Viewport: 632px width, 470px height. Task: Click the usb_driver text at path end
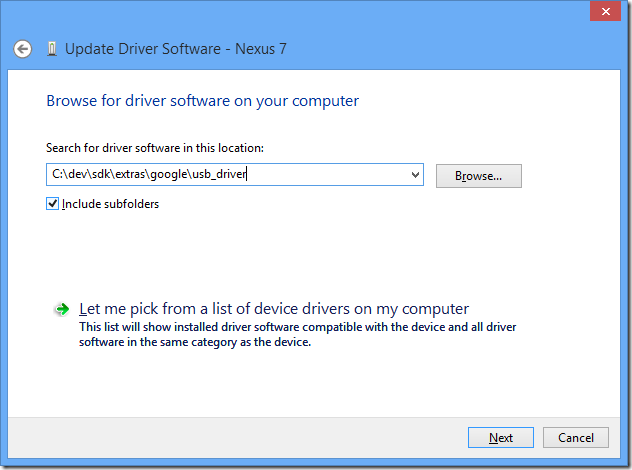click(222, 175)
